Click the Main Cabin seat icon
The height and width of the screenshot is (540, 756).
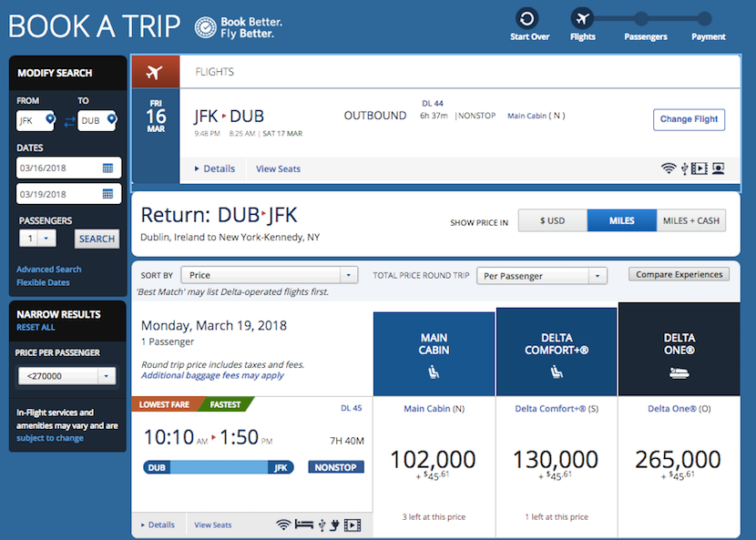click(x=434, y=372)
